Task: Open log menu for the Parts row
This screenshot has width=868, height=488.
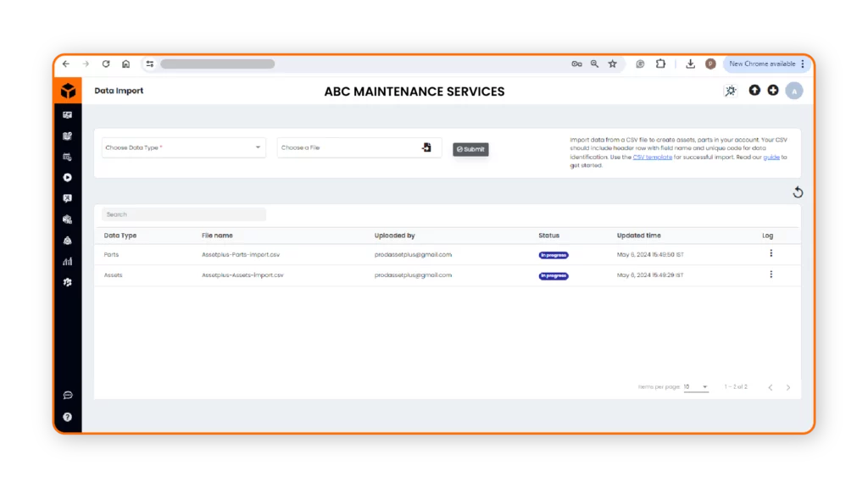Action: tap(771, 253)
